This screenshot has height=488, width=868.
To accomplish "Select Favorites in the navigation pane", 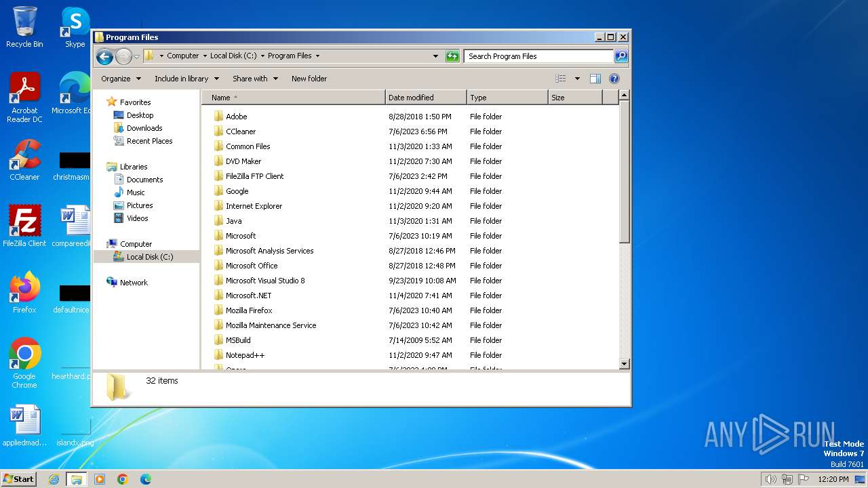I will (135, 102).
